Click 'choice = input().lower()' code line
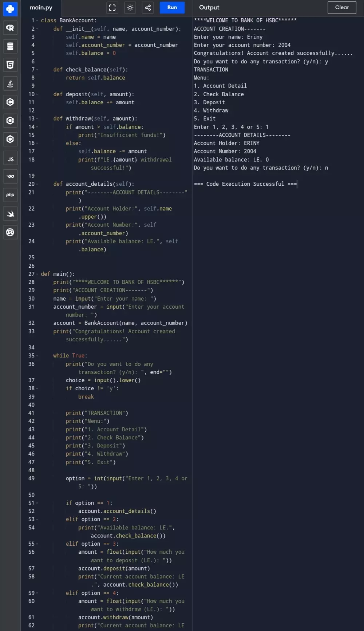This screenshot has width=364, height=631. 103,380
